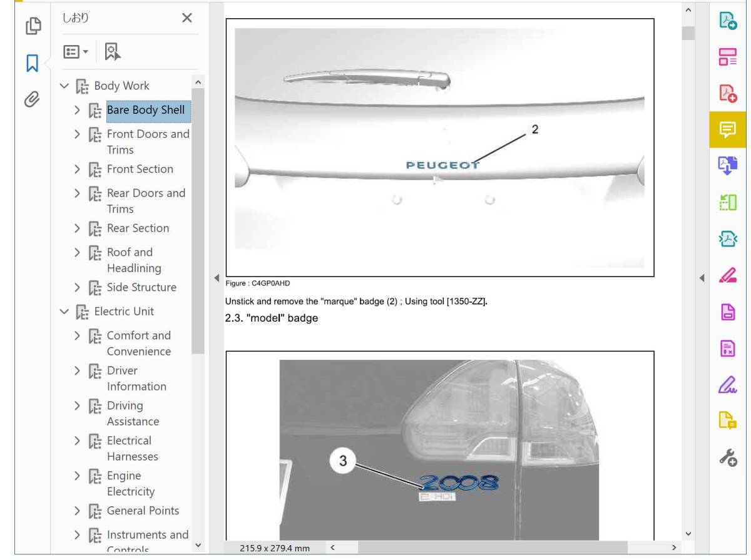Open the Redact marker tool
This screenshot has width=751, height=560.
click(727, 275)
